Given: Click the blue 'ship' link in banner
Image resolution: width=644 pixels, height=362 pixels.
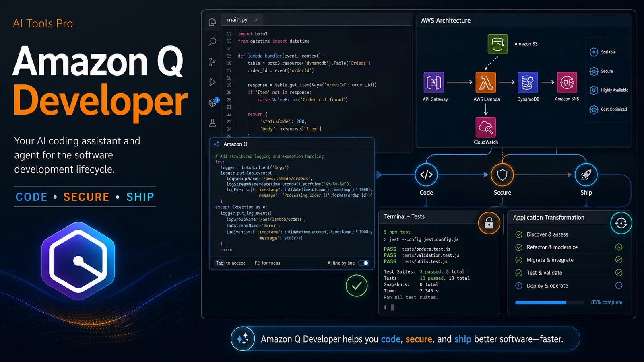Looking at the screenshot, I should [462, 339].
